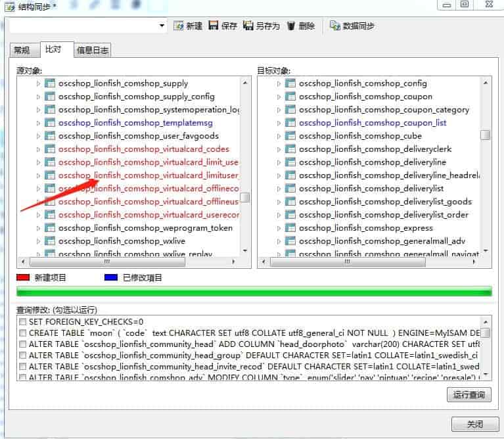Click query list scroll down arrow
504x439 pixels.
(486, 374)
